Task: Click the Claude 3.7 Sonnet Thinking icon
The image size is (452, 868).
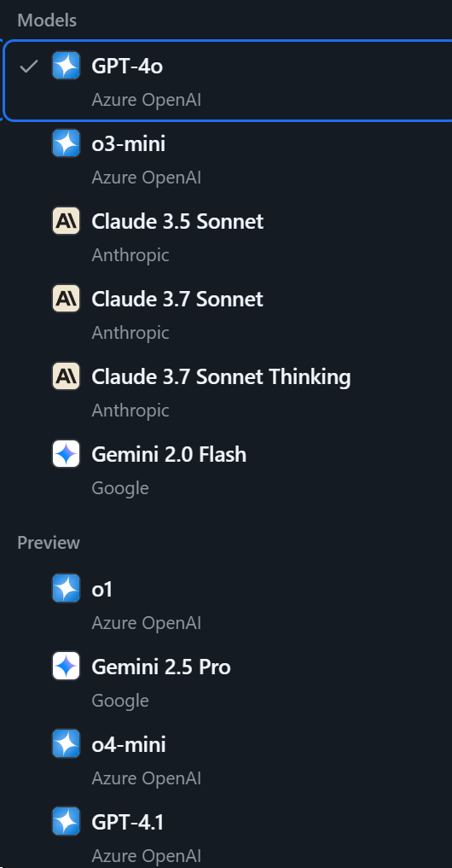Action: 67,376
